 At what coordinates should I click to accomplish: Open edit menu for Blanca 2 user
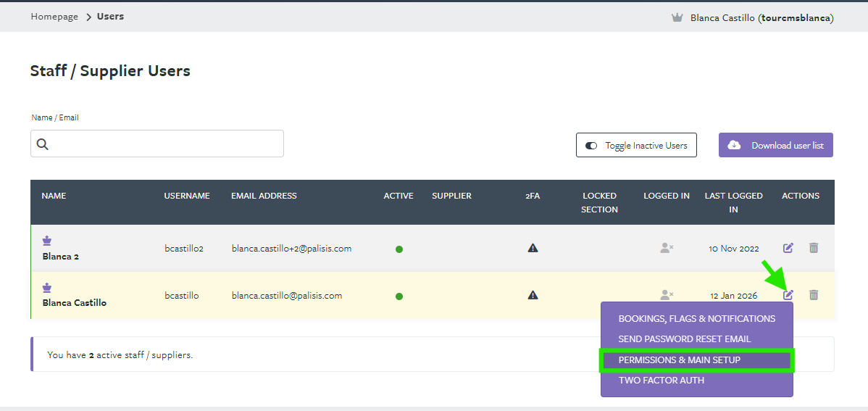pos(788,248)
